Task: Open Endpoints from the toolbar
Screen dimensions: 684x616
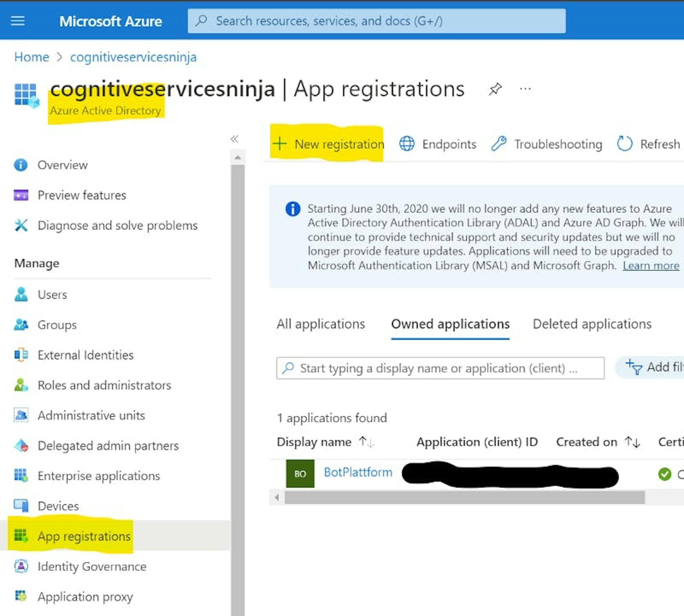Action: coord(438,144)
